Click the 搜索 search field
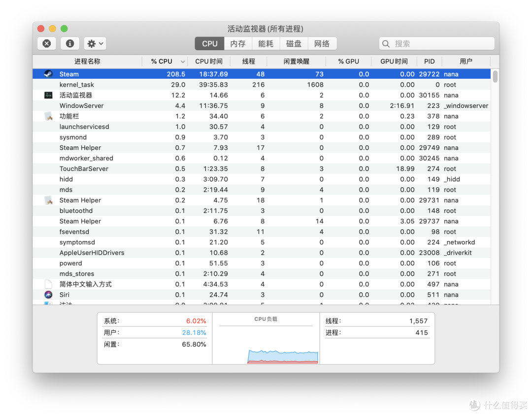The image size is (532, 416). (x=436, y=43)
